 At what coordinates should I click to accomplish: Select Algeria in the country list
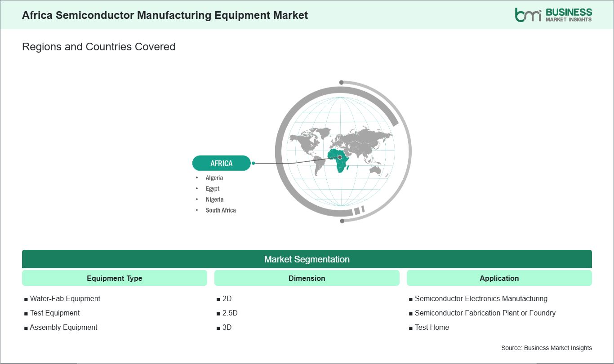(x=214, y=178)
